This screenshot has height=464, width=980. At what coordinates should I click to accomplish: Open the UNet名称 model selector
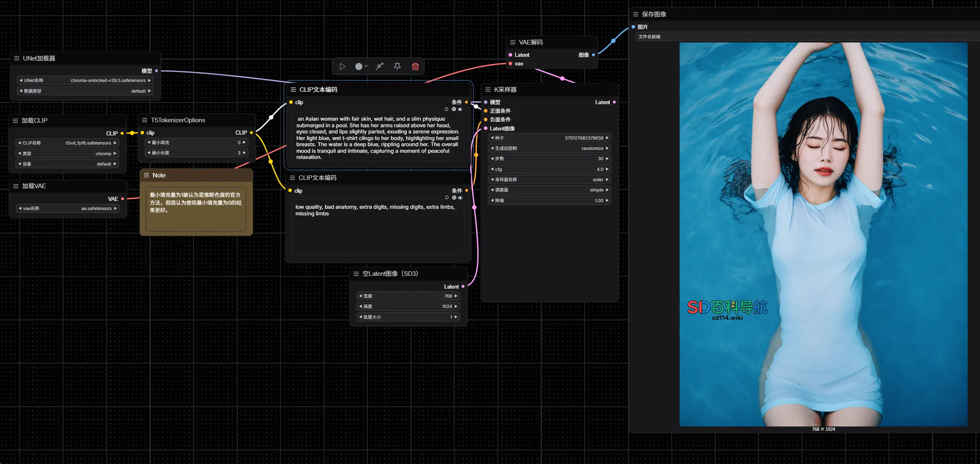85,80
